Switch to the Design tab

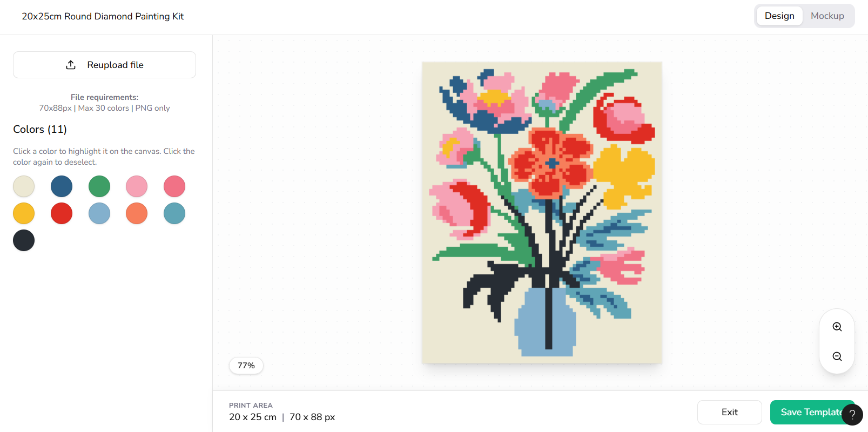pos(779,16)
